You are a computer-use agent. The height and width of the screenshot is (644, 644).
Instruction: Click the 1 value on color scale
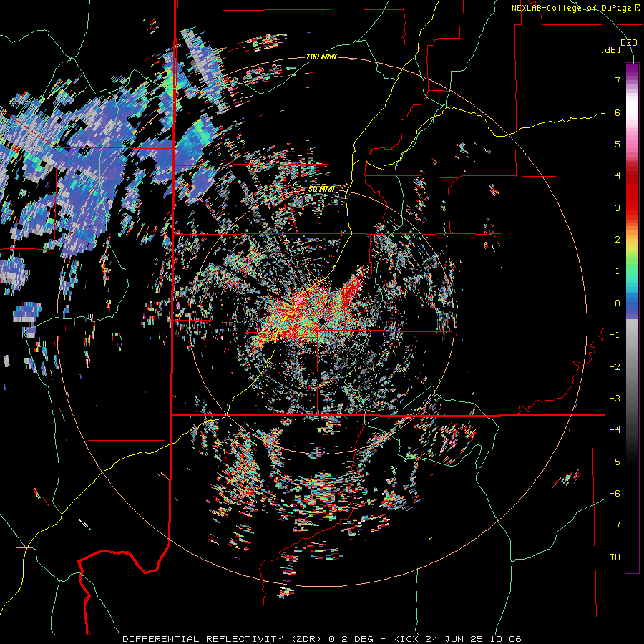pos(618,271)
